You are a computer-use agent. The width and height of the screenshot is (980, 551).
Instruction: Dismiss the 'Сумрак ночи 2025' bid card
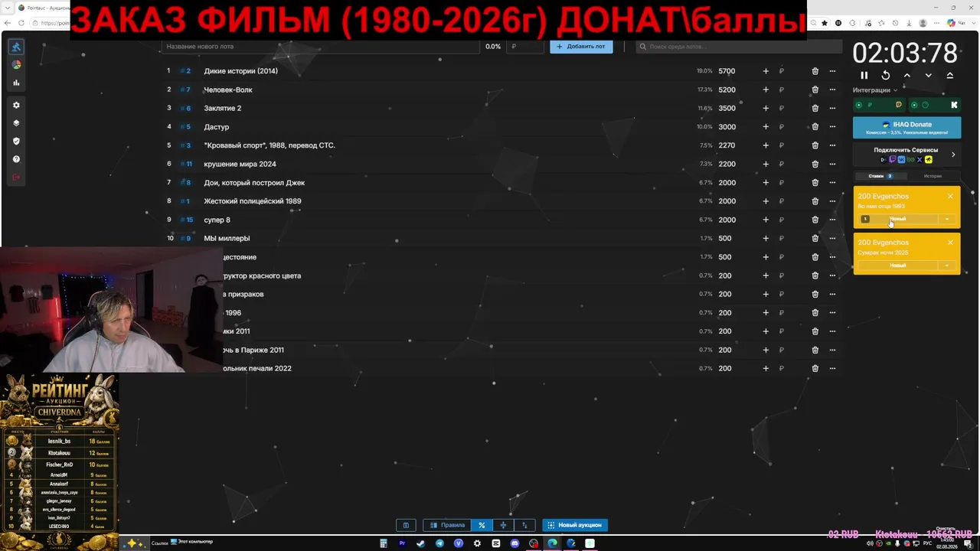(x=950, y=243)
